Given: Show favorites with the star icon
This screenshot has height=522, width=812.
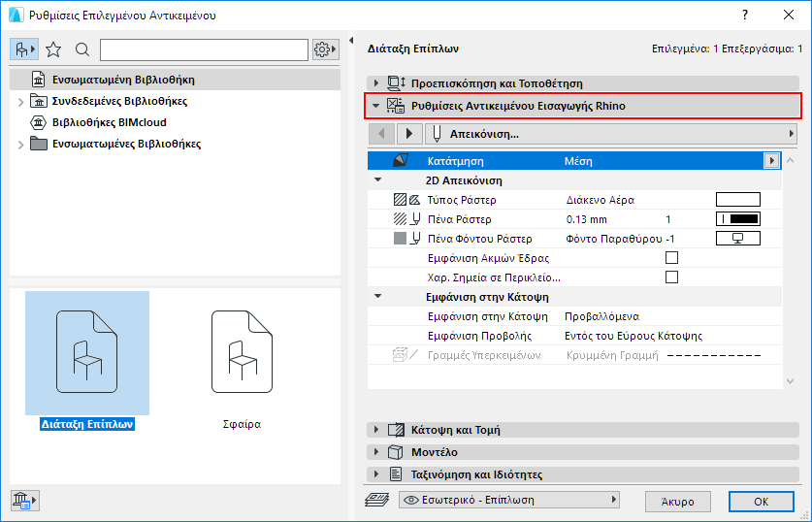Looking at the screenshot, I should tap(53, 49).
